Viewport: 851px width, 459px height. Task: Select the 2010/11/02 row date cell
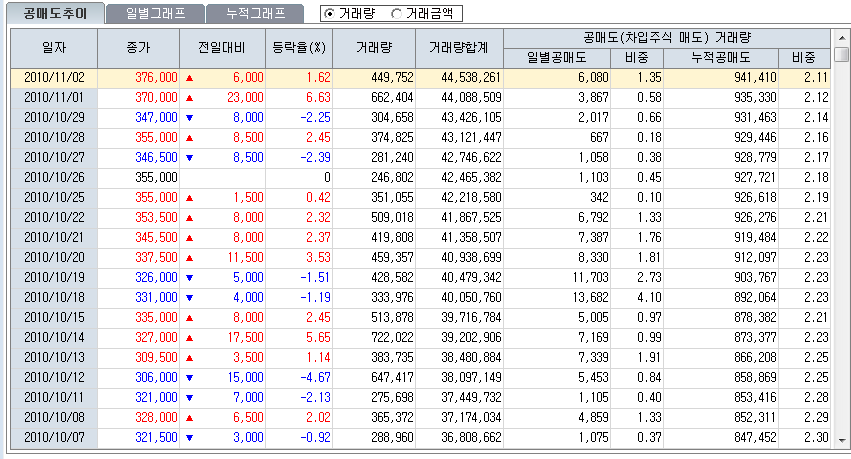(x=54, y=77)
